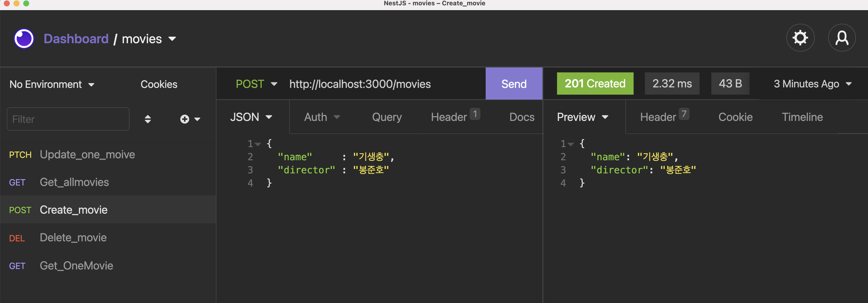Image resolution: width=868 pixels, height=303 pixels.
Task: Click the plus icon to create request
Action: tap(185, 119)
